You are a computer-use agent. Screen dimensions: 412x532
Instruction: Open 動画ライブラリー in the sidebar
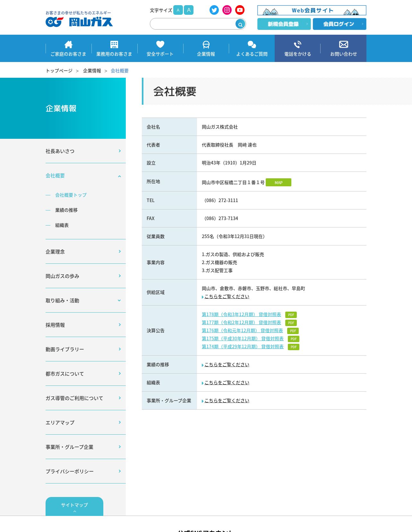pyautogui.click(x=86, y=349)
